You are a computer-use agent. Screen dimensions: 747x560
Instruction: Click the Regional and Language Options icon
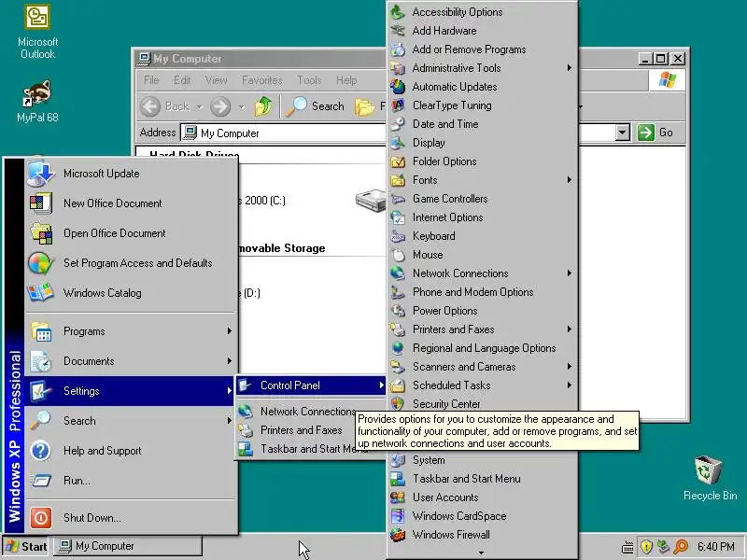click(x=398, y=348)
